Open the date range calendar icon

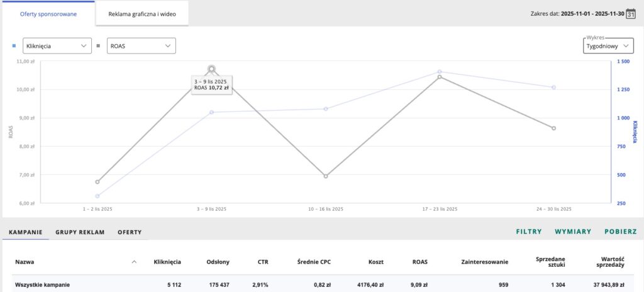[x=631, y=13]
